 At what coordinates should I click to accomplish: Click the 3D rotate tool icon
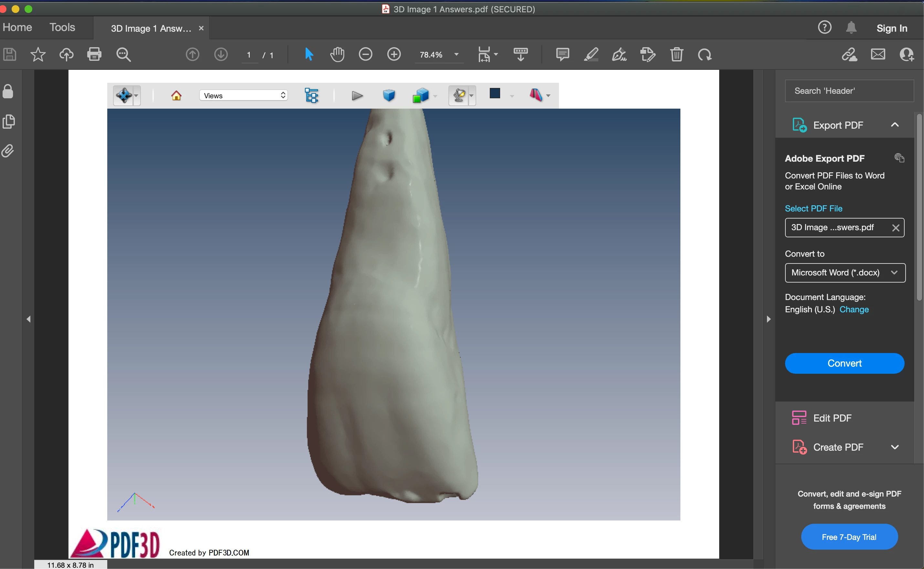point(124,96)
